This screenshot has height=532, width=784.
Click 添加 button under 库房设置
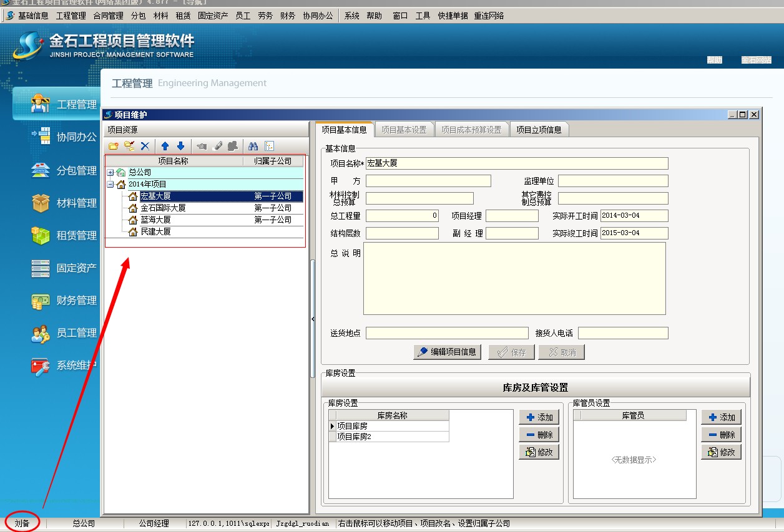pyautogui.click(x=539, y=417)
